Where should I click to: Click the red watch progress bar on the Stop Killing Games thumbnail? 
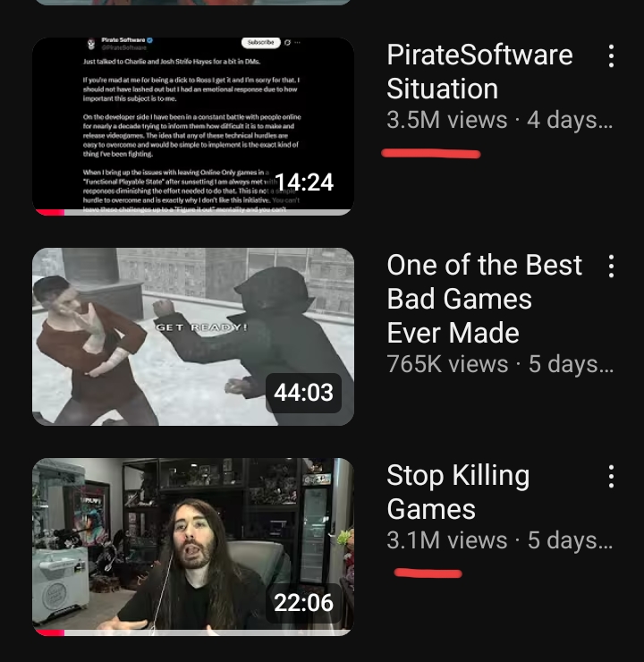coord(50,632)
